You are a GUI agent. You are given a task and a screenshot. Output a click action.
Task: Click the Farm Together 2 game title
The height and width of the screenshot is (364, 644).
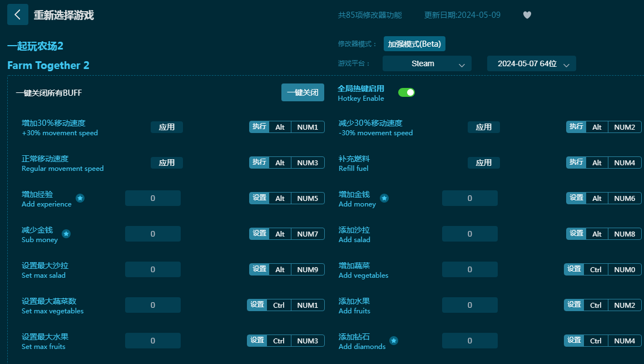click(48, 65)
